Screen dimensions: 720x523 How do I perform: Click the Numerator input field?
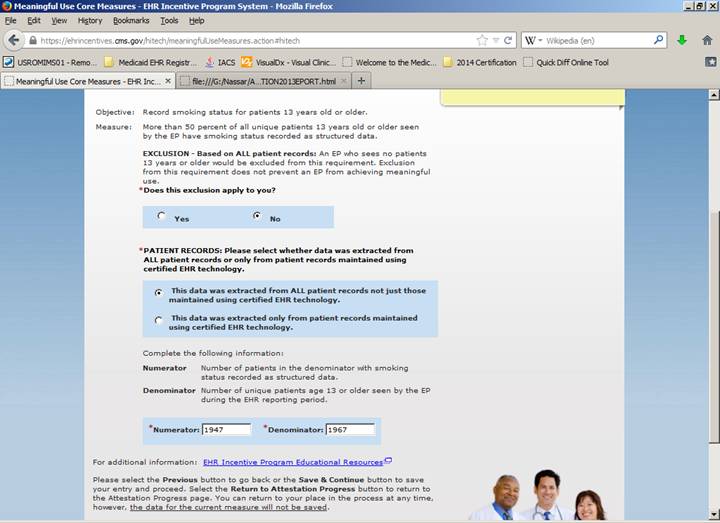tap(226, 430)
